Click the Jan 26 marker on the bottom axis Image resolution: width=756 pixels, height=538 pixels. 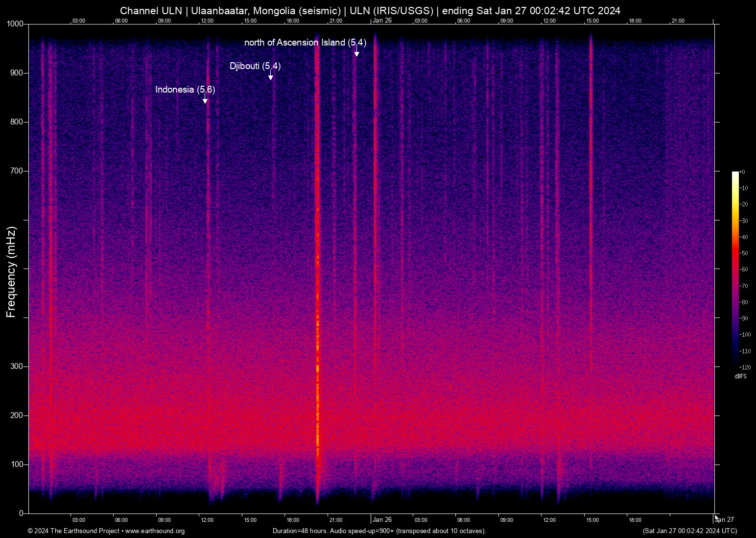click(x=382, y=520)
